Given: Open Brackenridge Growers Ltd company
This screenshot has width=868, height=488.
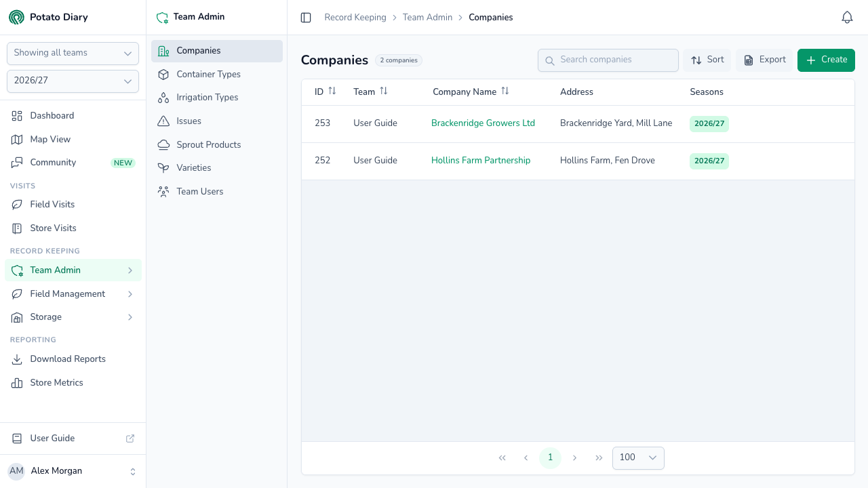Looking at the screenshot, I should [x=483, y=123].
